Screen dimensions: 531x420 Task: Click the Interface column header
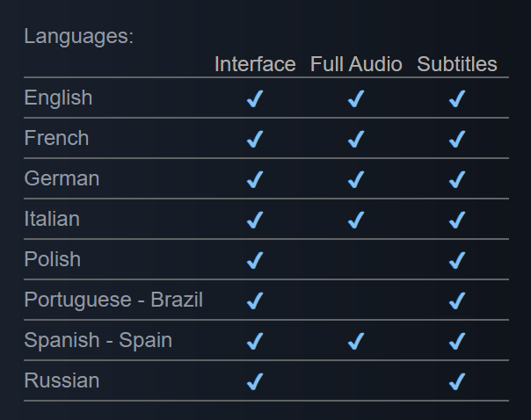tap(255, 64)
